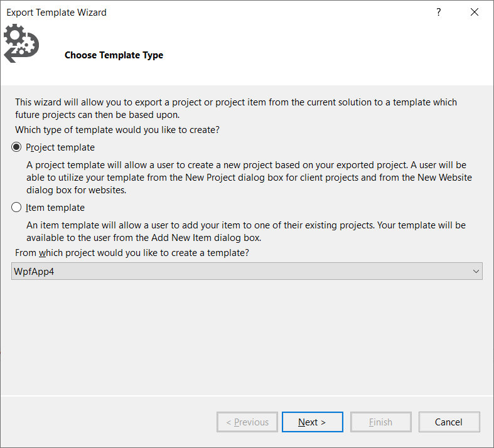Click the 'From which project' label

[132, 253]
